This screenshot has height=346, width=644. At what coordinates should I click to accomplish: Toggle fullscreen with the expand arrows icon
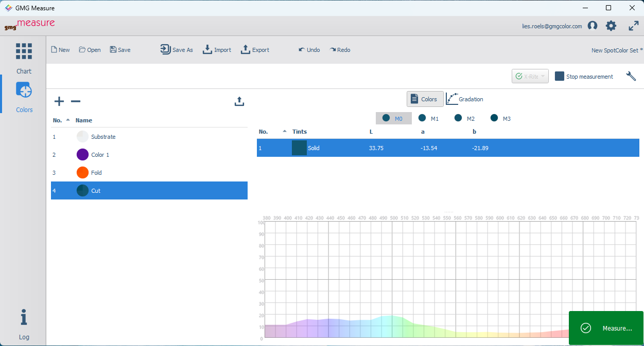pyautogui.click(x=634, y=26)
